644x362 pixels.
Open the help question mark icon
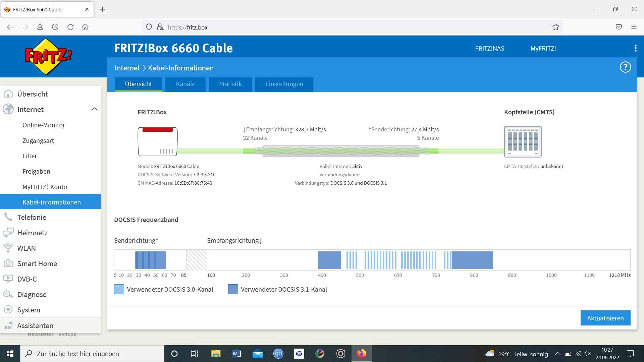(x=625, y=67)
